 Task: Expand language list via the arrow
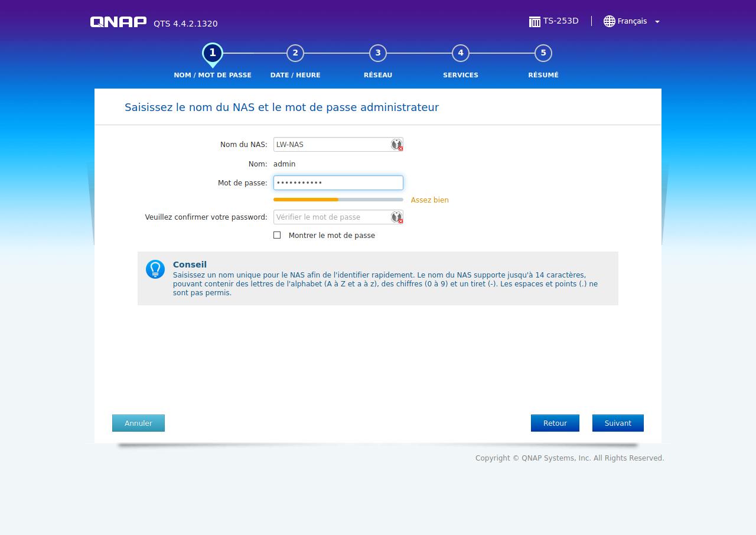(657, 22)
